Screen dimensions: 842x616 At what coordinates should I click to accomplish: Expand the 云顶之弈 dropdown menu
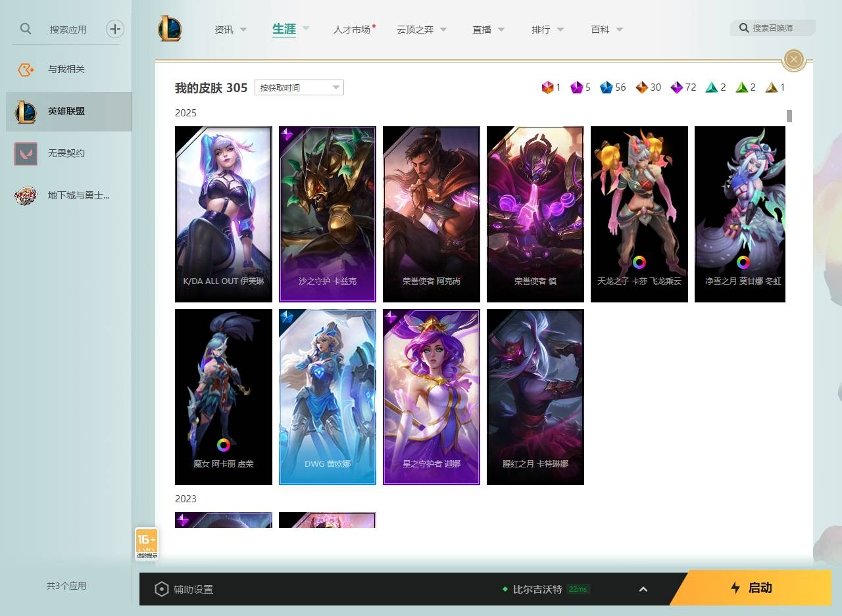point(422,29)
